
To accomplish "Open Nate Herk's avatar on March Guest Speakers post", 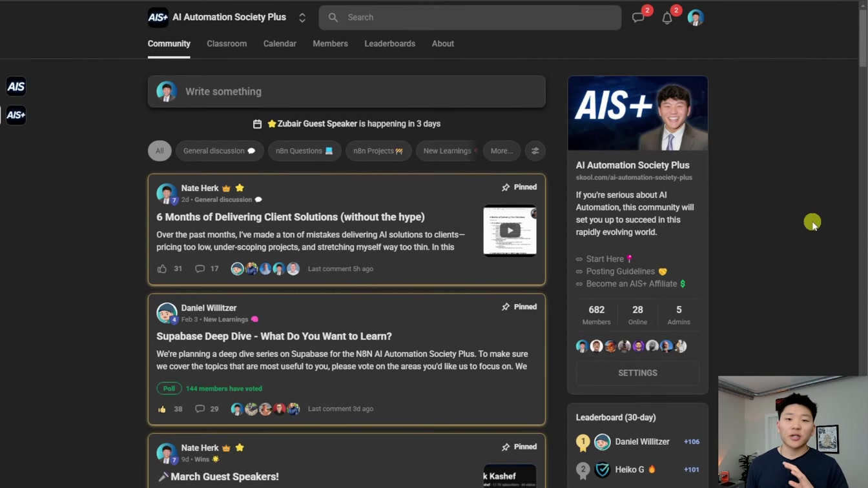I will 167,453.
